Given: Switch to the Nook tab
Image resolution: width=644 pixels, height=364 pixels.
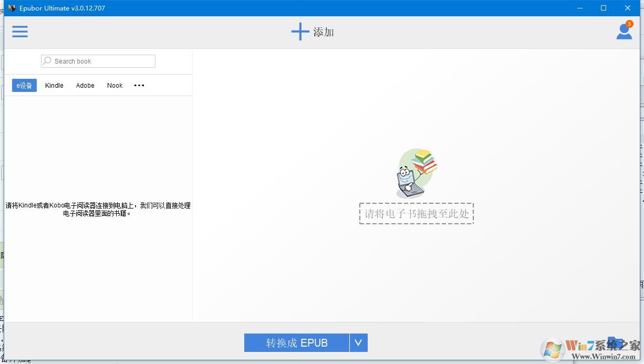Looking at the screenshot, I should click(115, 85).
